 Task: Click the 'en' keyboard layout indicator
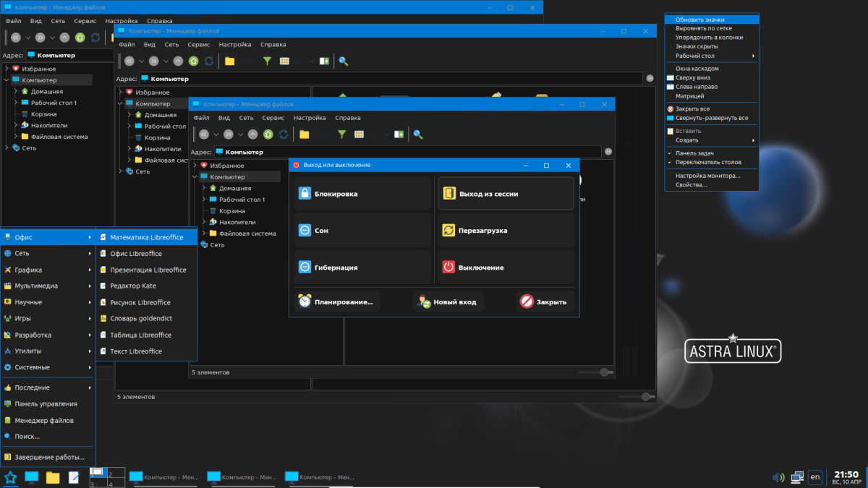point(815,477)
